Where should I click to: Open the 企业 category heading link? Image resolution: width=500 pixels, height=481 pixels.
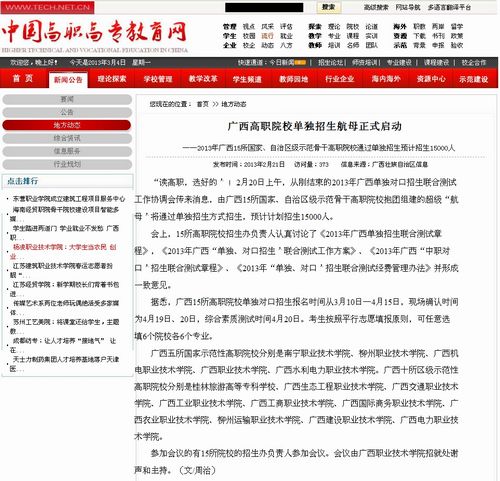pyautogui.click(x=230, y=45)
